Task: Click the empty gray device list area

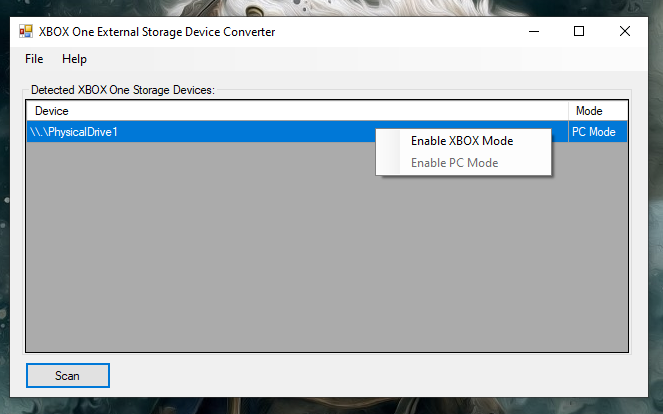Action: point(300,260)
